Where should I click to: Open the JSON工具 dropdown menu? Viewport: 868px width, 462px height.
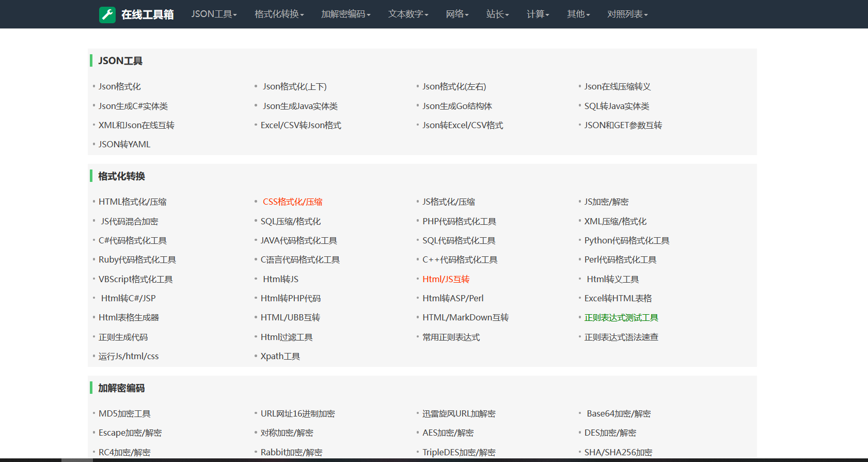pos(214,14)
